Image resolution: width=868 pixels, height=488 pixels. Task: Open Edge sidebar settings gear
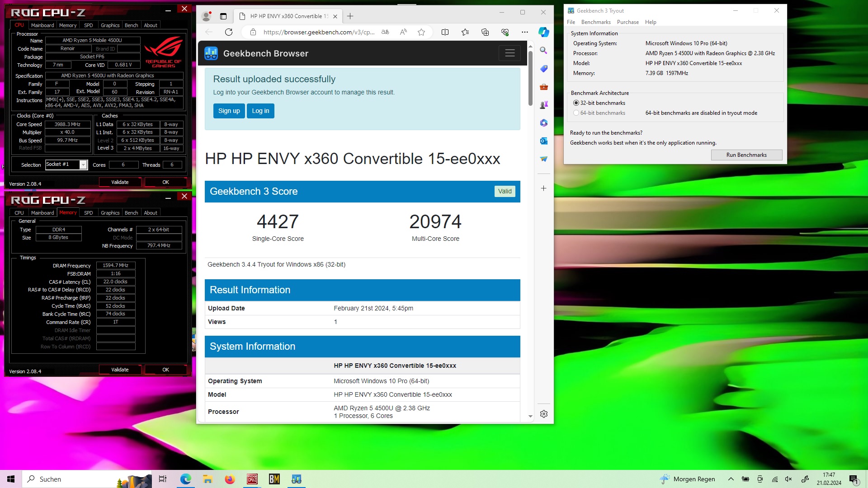click(544, 414)
